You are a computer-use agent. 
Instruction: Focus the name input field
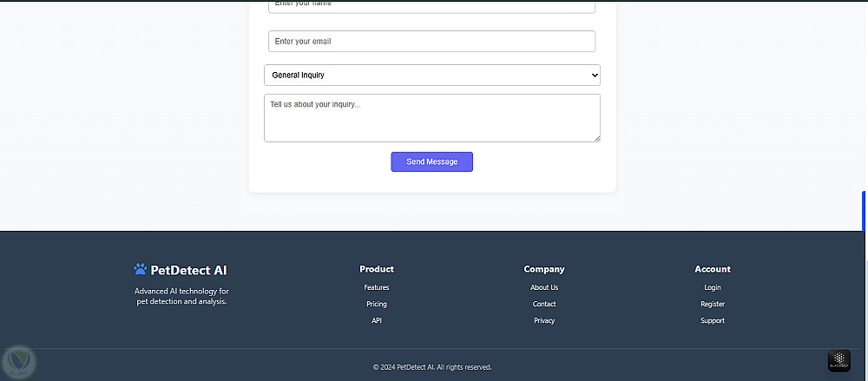click(x=431, y=5)
